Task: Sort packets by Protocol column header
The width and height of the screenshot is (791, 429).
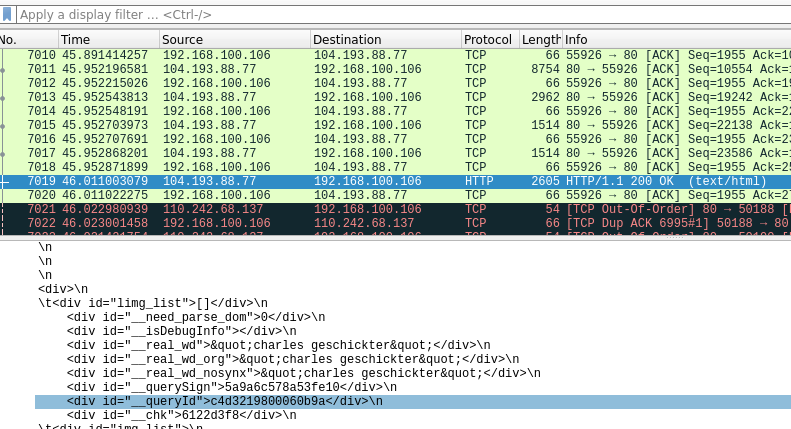Action: 490,39
